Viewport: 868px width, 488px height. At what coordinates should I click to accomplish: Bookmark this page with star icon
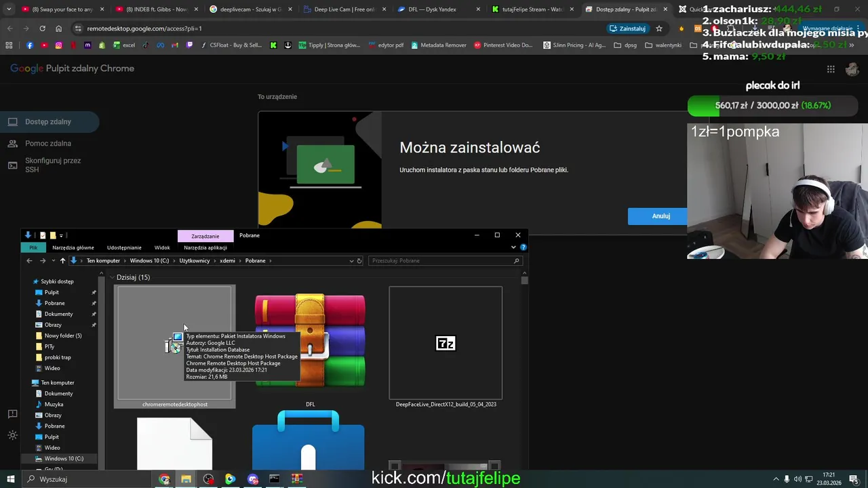658,28
